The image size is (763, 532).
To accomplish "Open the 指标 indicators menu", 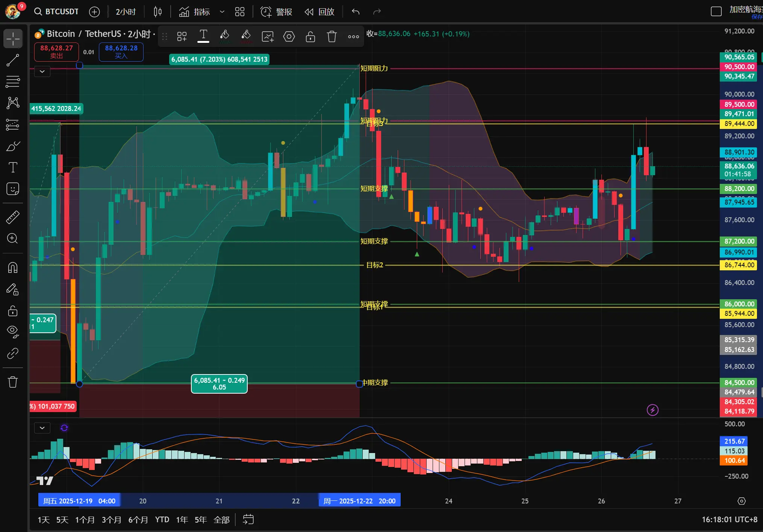I will click(x=195, y=12).
